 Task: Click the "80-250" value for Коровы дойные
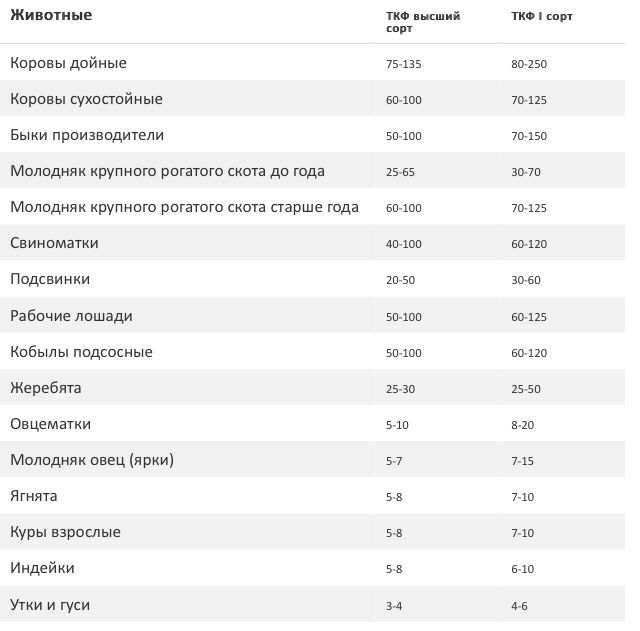529,64
